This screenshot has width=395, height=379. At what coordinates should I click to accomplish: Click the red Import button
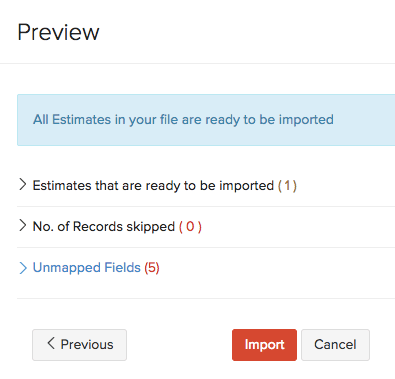(x=264, y=345)
